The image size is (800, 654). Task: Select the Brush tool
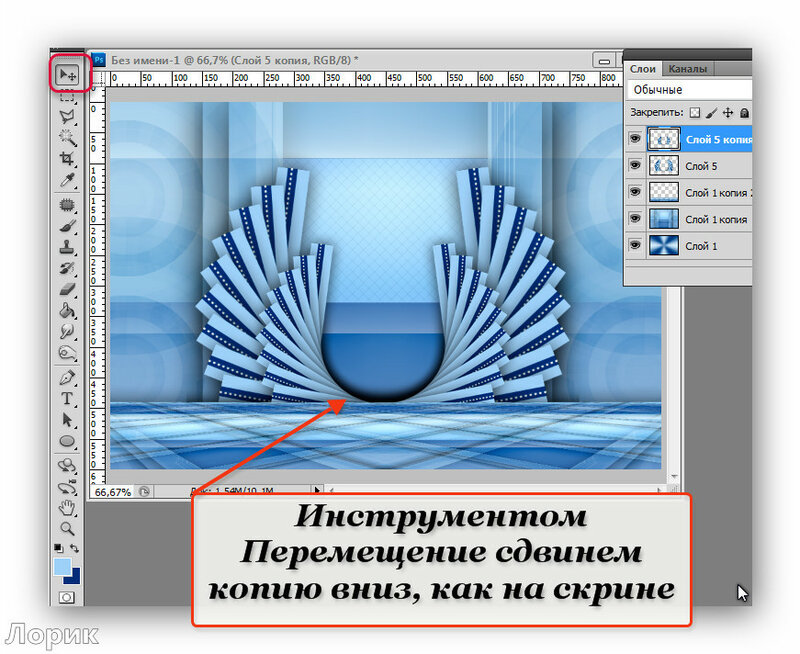[67, 226]
